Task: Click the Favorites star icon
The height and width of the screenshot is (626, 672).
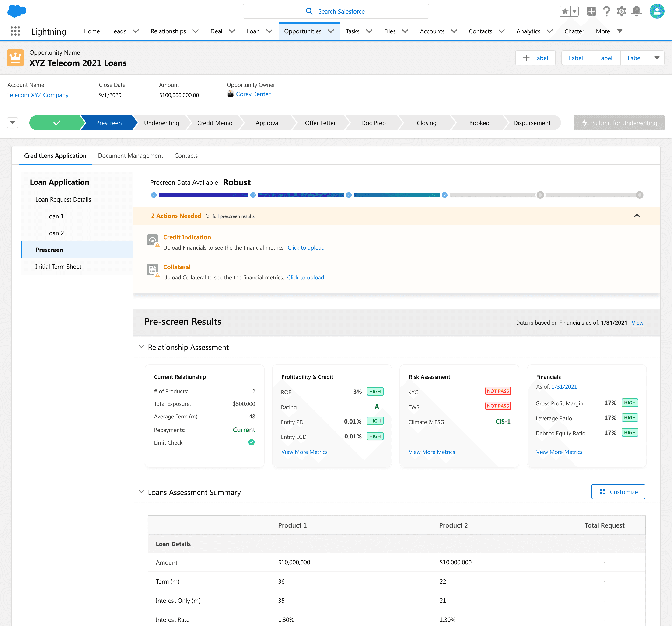Action: (565, 11)
